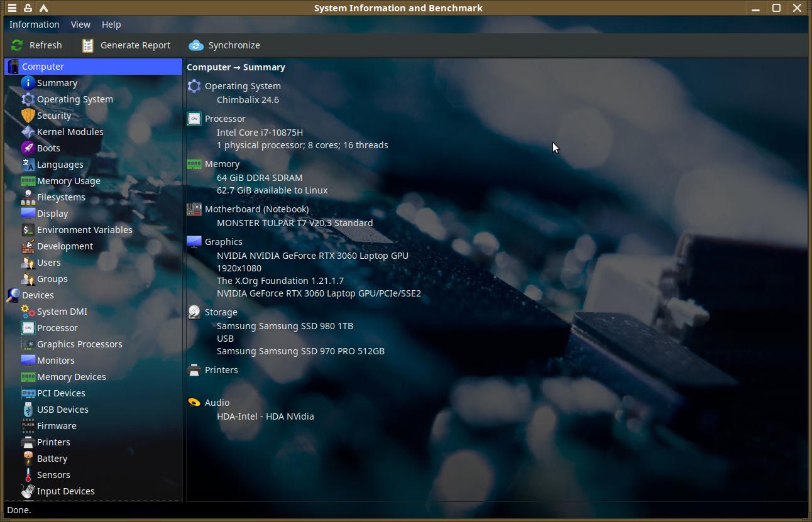Click the Kernel Modules icon
The width and height of the screenshot is (812, 522).
(28, 132)
